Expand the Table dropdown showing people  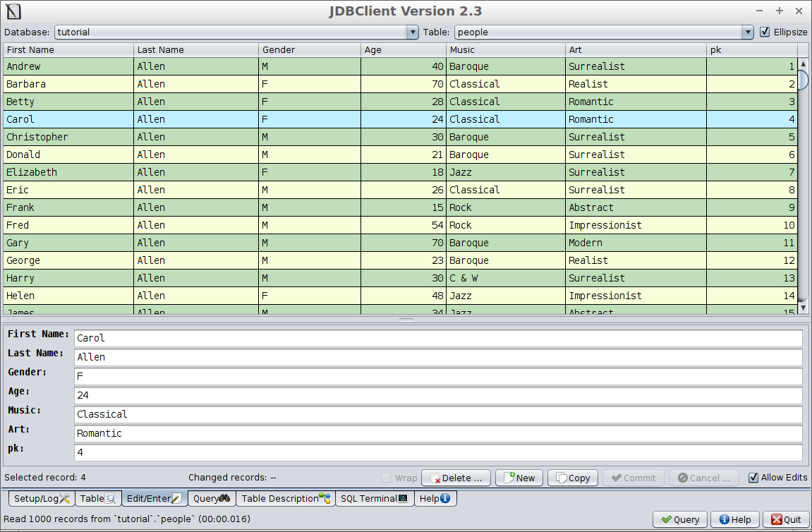point(748,32)
